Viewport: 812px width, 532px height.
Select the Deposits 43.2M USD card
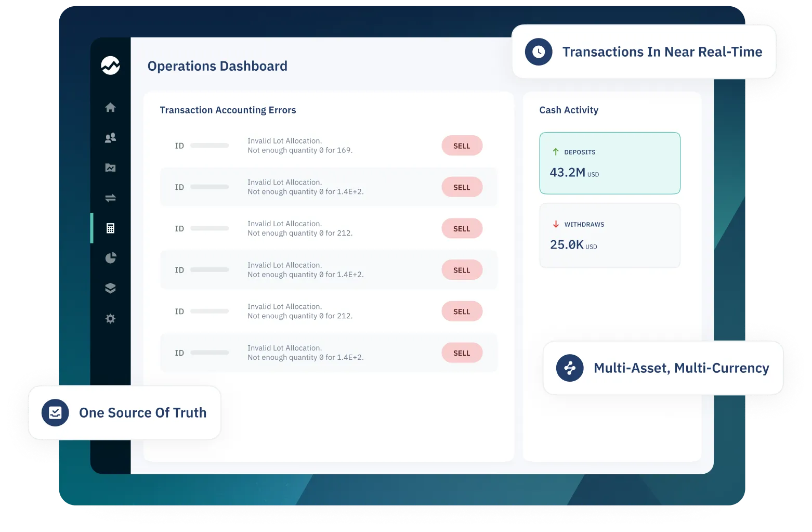[x=610, y=163]
